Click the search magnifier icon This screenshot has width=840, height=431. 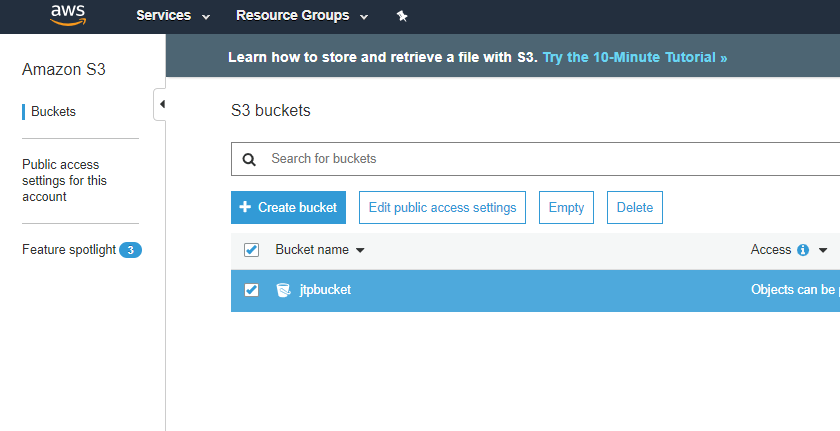(249, 160)
